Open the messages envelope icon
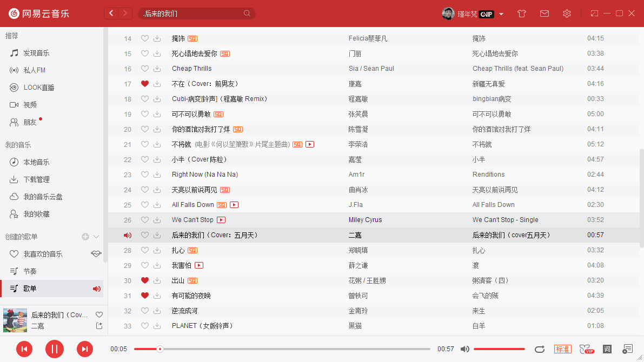This screenshot has height=362, width=644. (x=544, y=14)
